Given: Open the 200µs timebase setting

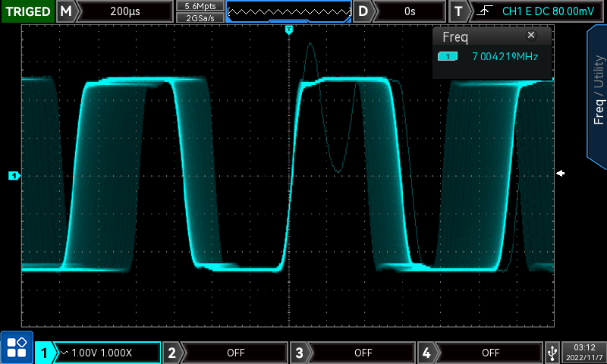Looking at the screenshot, I should pos(124,11).
